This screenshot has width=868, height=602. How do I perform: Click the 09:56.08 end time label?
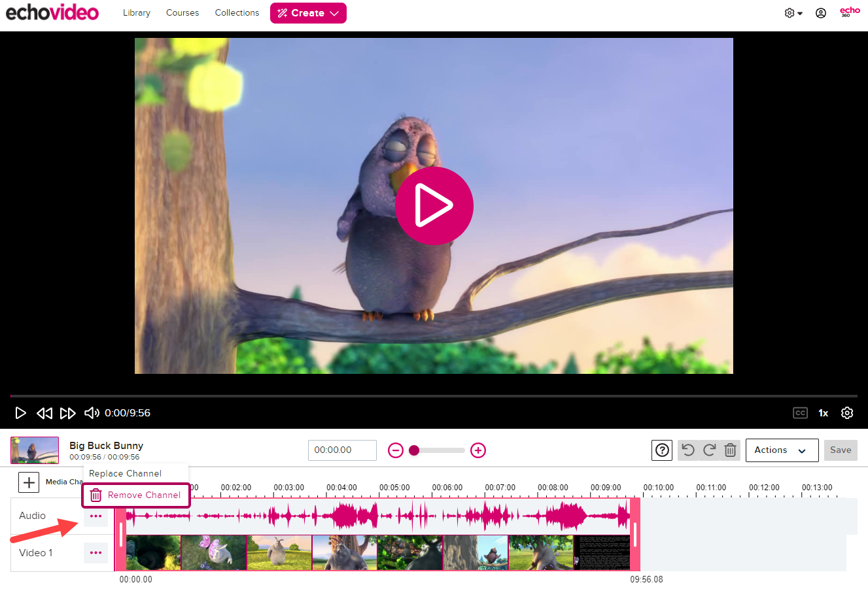646,580
